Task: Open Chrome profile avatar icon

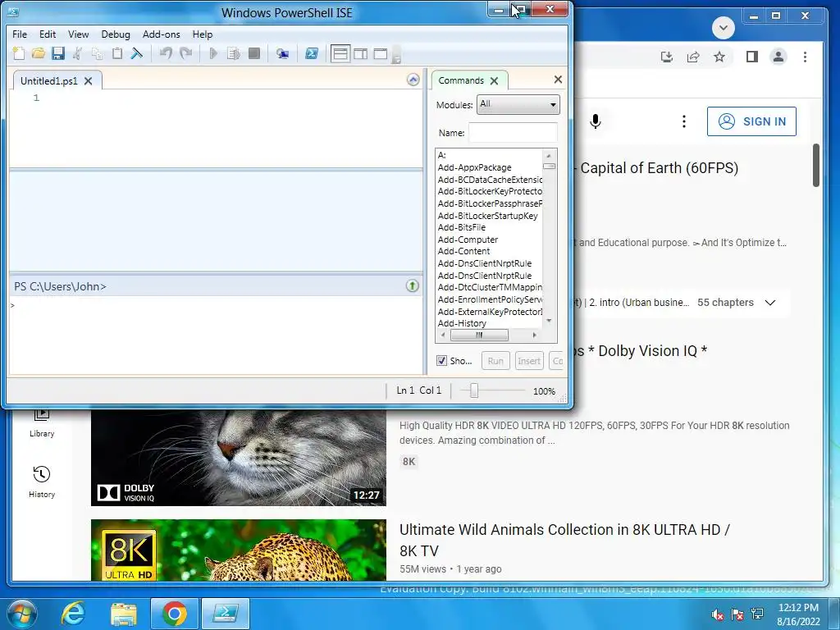Action: [778, 57]
